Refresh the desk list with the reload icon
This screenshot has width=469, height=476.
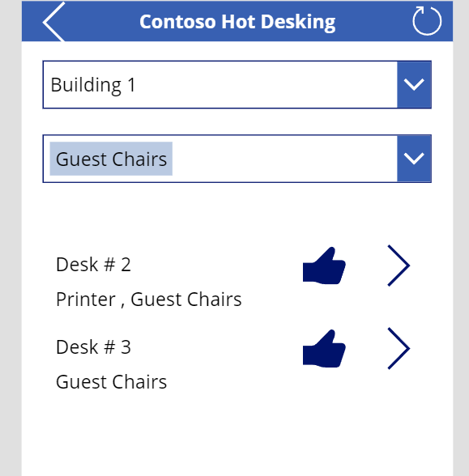[x=427, y=21]
